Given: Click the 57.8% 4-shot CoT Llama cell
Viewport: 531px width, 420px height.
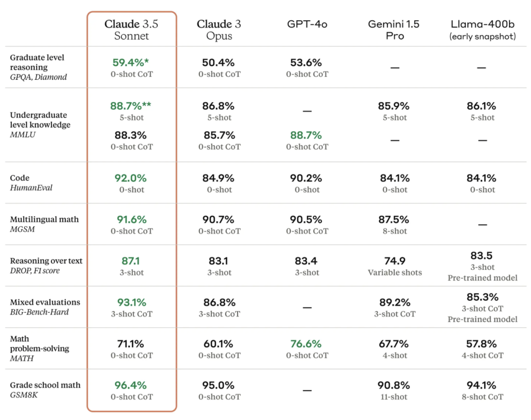Looking at the screenshot, I should pyautogui.click(x=482, y=349).
